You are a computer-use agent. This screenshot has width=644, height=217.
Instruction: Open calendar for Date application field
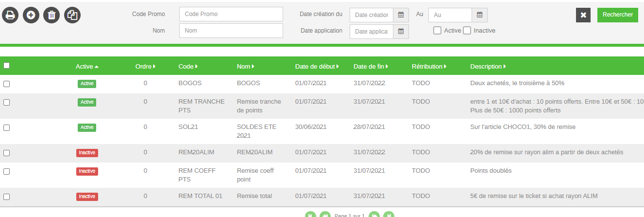coord(401,31)
